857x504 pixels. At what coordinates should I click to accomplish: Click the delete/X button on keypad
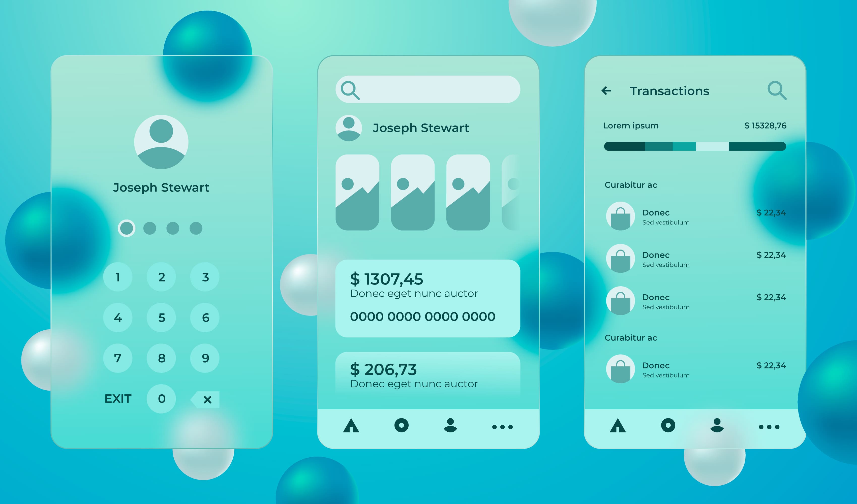206,398
